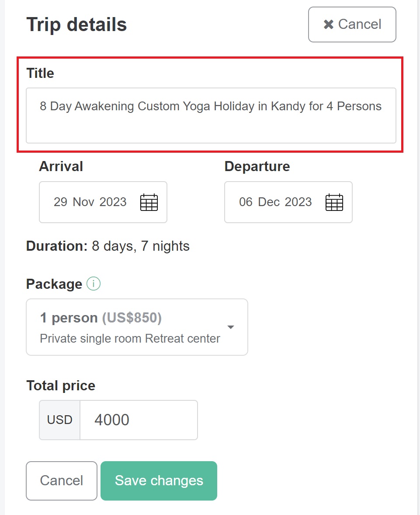Click the Package label above the dropdown
The image size is (420, 515).
click(53, 284)
